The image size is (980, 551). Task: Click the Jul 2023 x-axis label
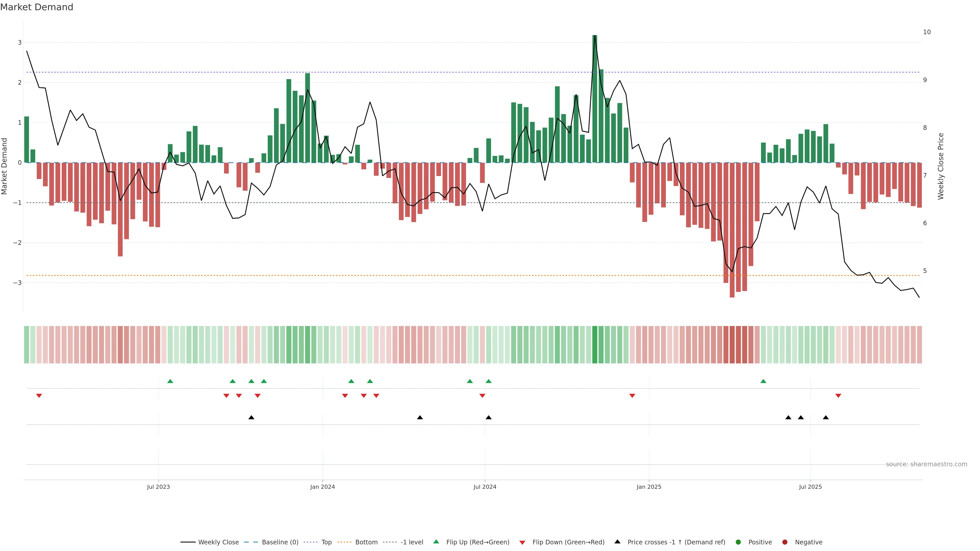158,487
